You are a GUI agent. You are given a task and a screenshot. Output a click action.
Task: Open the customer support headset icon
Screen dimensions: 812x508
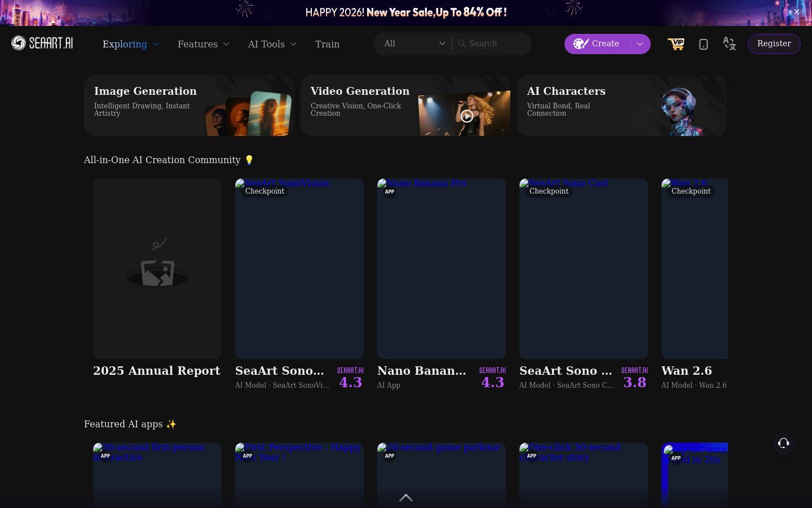coord(783,443)
